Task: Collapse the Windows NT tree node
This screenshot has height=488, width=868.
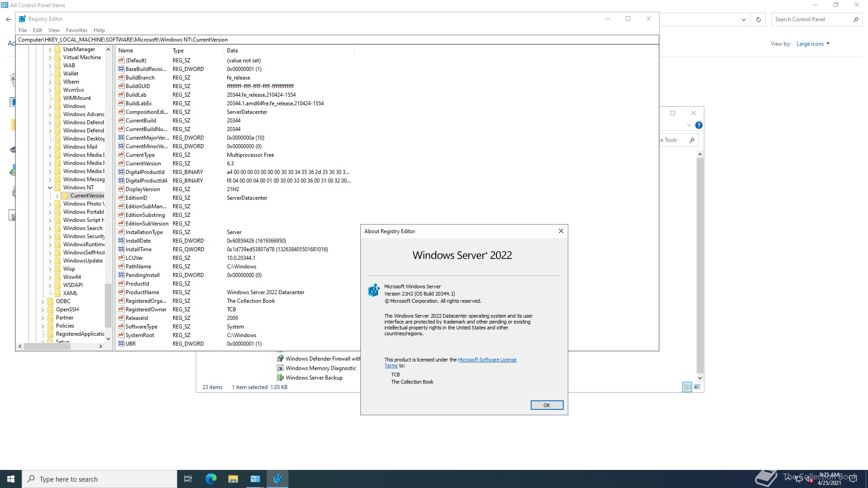Action: [x=50, y=188]
